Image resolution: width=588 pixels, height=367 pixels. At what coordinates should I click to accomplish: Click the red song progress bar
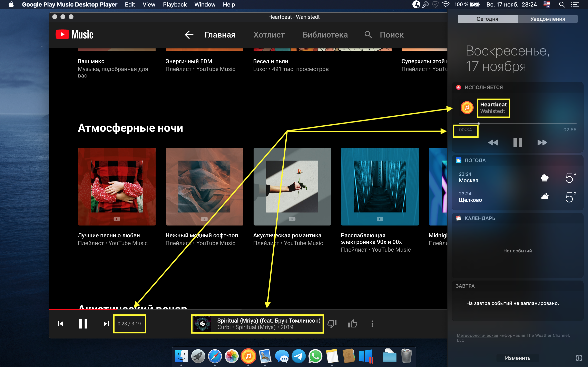point(83,309)
